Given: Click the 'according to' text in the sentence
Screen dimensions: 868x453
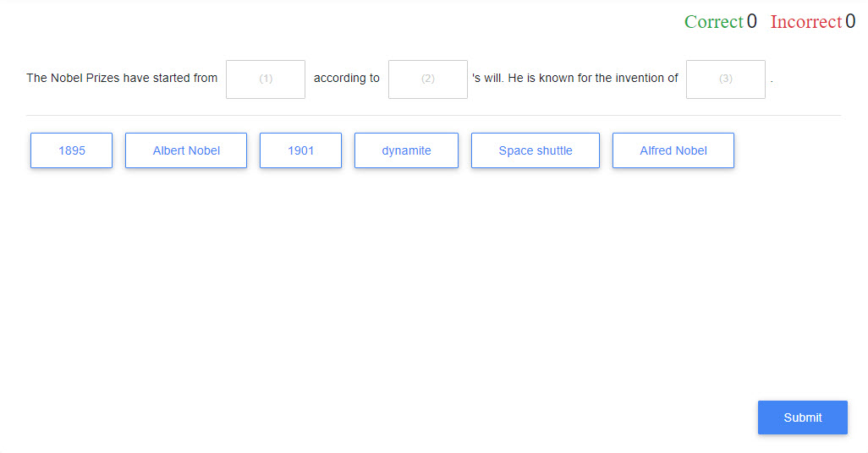Looking at the screenshot, I should click(x=347, y=79).
